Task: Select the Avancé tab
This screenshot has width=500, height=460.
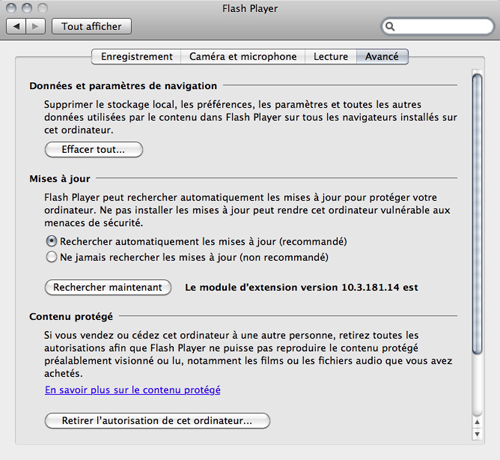Action: (382, 57)
